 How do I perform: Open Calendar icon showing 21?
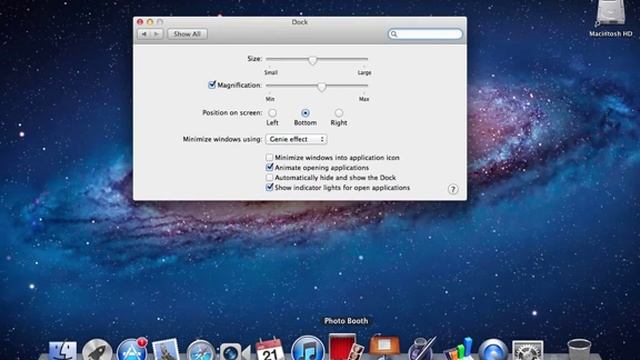pyautogui.click(x=269, y=349)
